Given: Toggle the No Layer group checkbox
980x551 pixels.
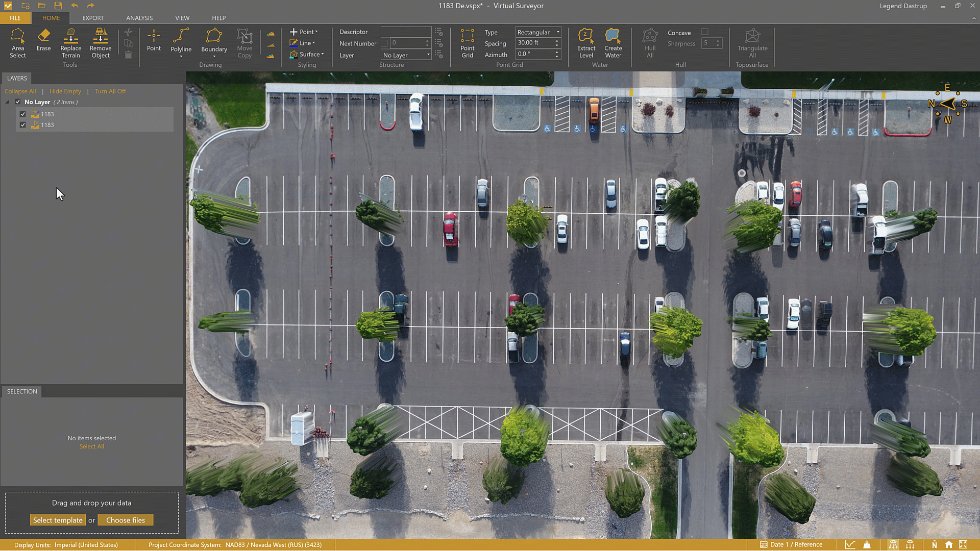Looking at the screenshot, I should coord(18,102).
